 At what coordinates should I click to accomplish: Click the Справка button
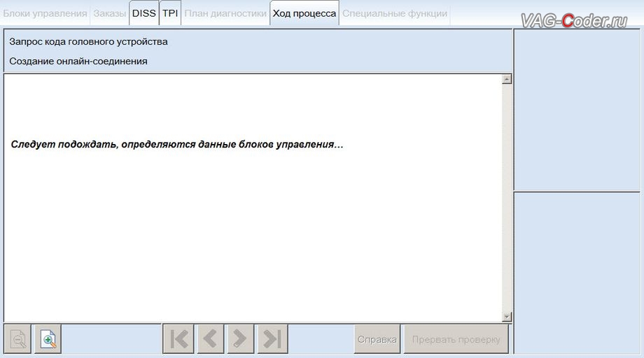[377, 339]
